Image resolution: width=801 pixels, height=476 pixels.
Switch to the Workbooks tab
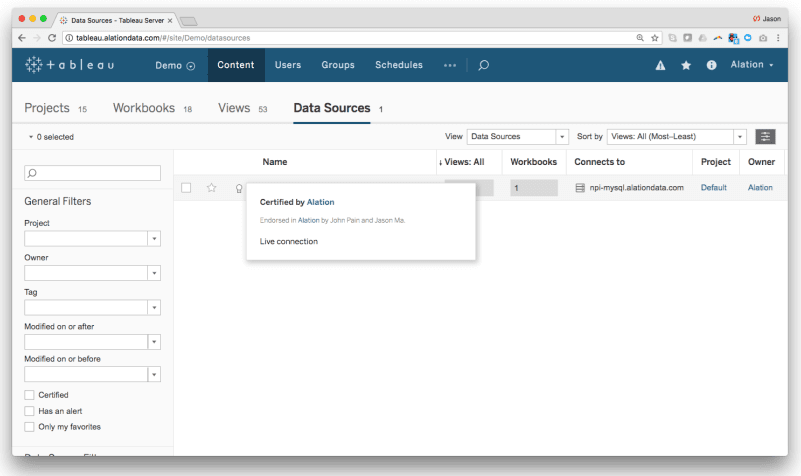pyautogui.click(x=144, y=108)
